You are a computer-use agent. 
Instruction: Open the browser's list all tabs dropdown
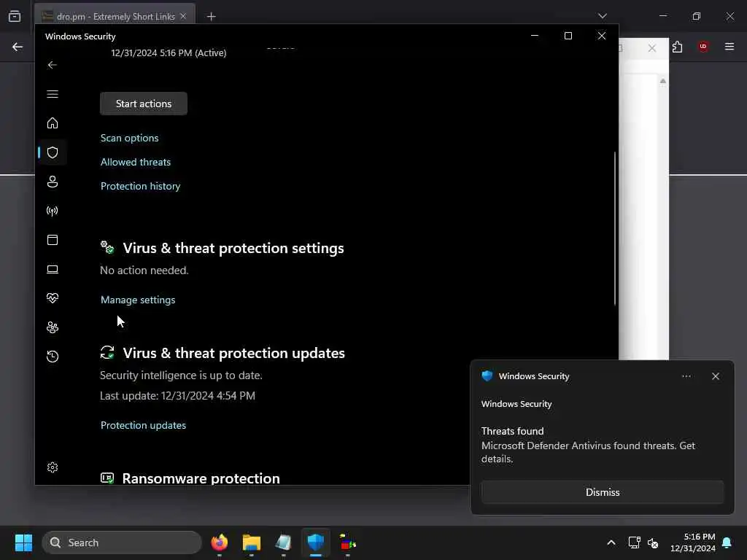(602, 16)
